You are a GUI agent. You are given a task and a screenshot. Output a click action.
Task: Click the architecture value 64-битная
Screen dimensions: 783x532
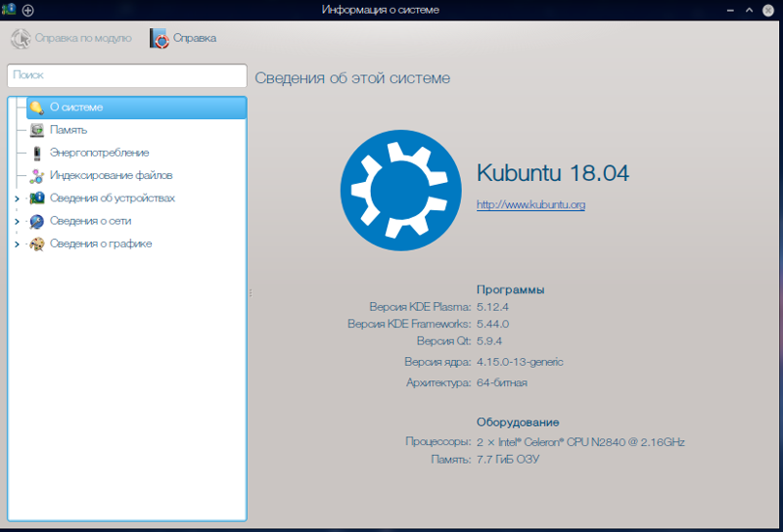(x=502, y=382)
